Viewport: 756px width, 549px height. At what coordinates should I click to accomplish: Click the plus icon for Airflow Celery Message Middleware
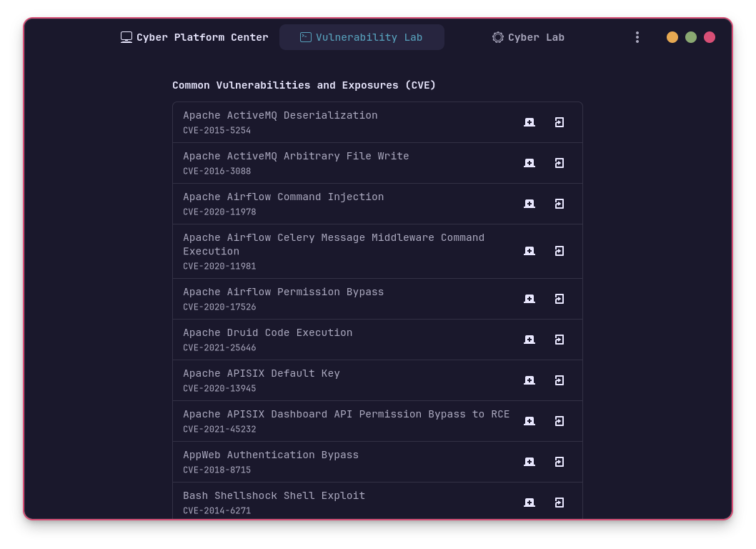click(529, 252)
